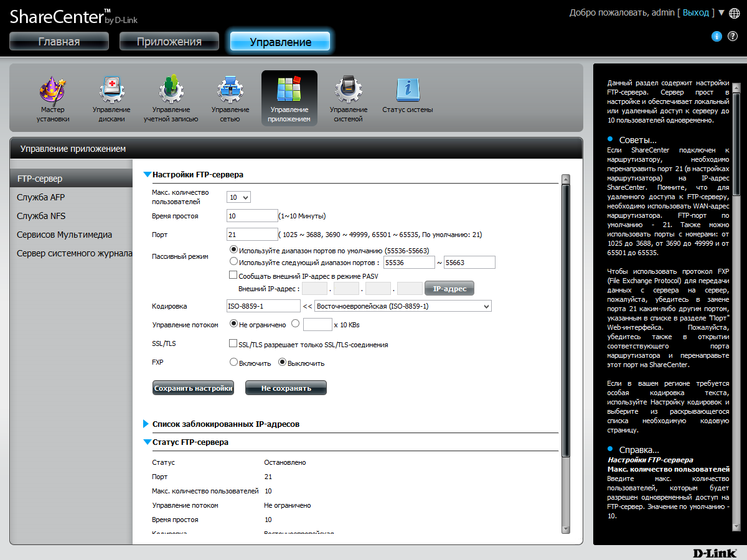Click the flow control KBs input field
The image size is (747, 560).
click(317, 325)
